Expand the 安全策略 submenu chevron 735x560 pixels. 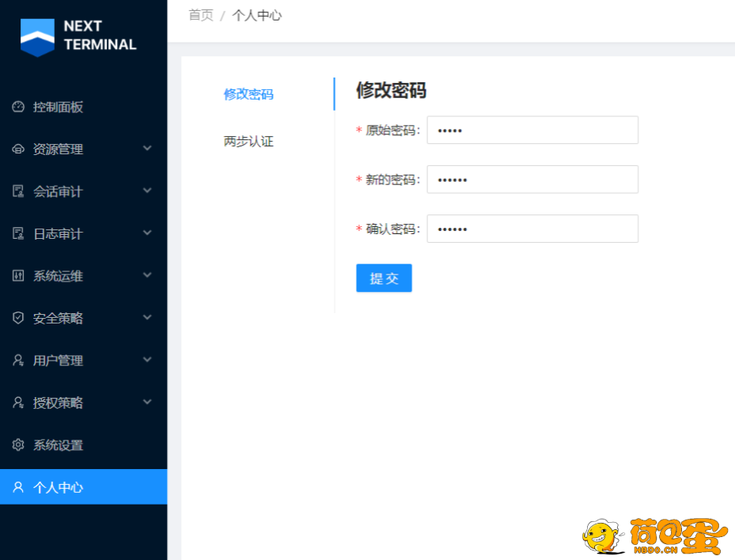(147, 317)
